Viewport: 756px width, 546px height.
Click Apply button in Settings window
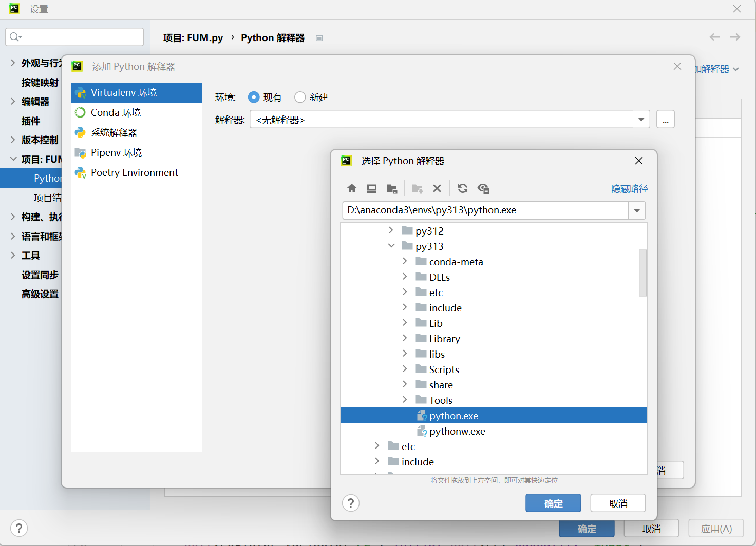pos(716,529)
